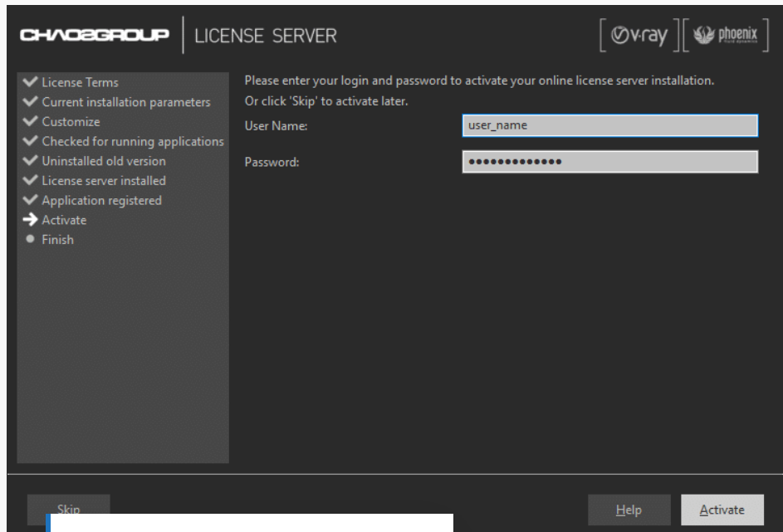783x532 pixels.
Task: Select the Current installation parameters step text
Action: tap(126, 102)
